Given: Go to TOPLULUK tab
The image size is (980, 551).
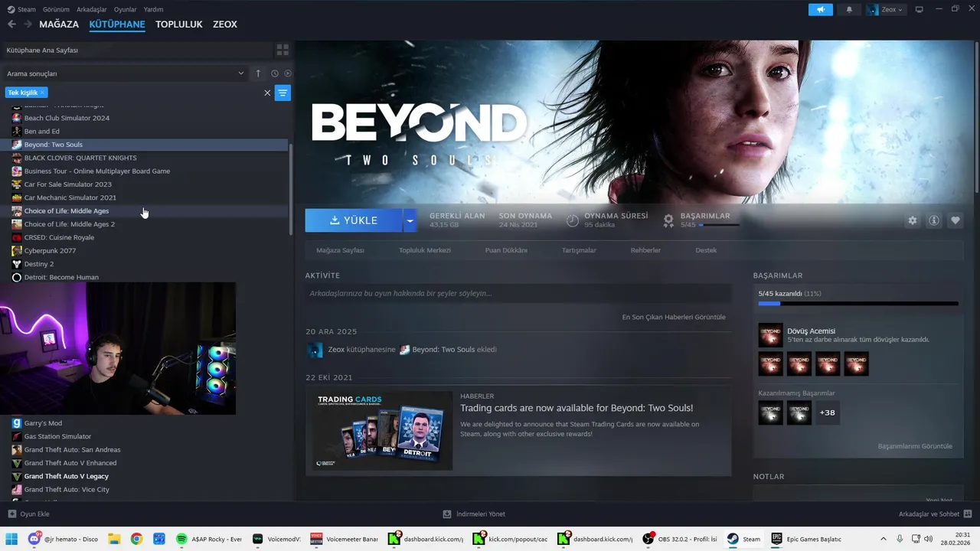Looking at the screenshot, I should (x=179, y=24).
